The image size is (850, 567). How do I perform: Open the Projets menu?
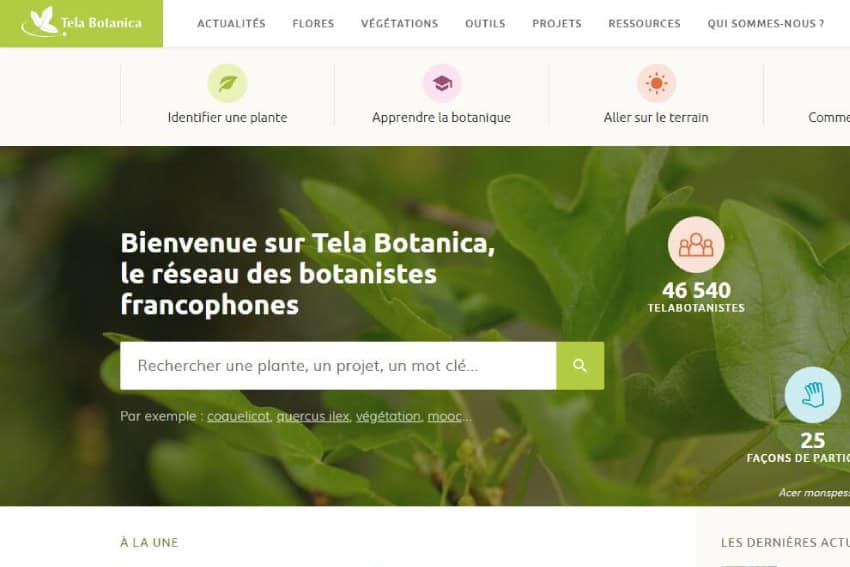(557, 23)
